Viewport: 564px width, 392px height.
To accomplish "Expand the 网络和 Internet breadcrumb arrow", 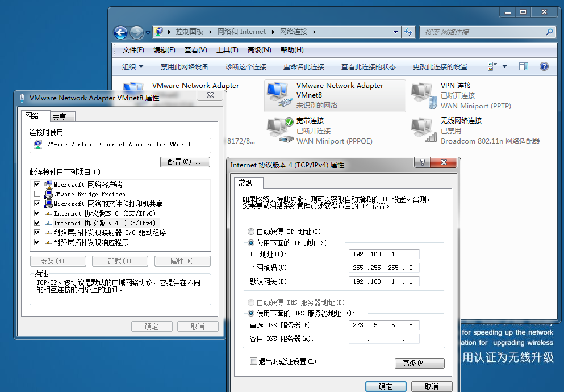I will coord(273,32).
